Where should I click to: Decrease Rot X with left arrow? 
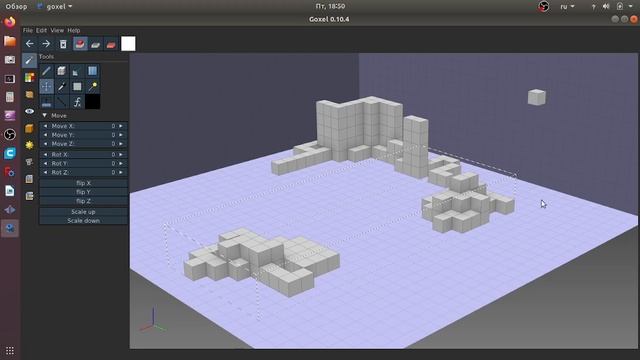click(x=45, y=155)
